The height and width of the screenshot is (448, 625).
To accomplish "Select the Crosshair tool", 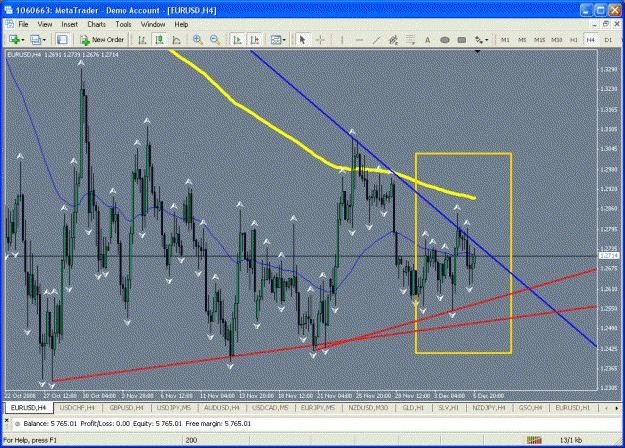I will click(x=320, y=39).
